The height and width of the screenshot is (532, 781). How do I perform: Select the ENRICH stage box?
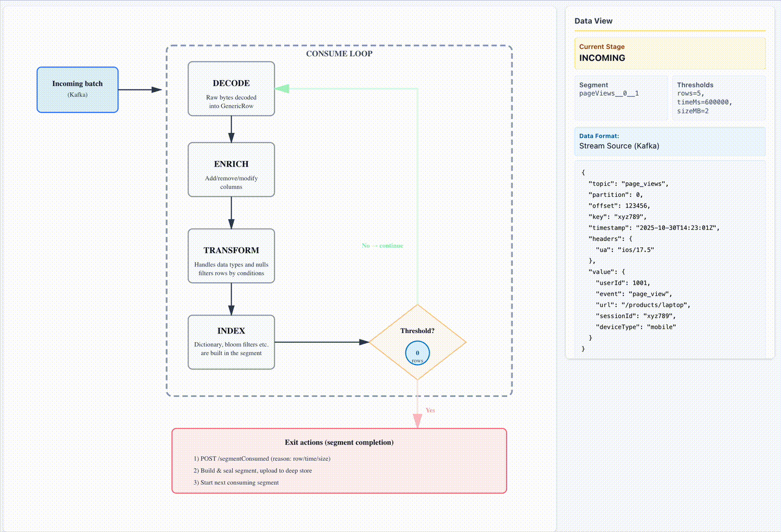[x=231, y=170]
